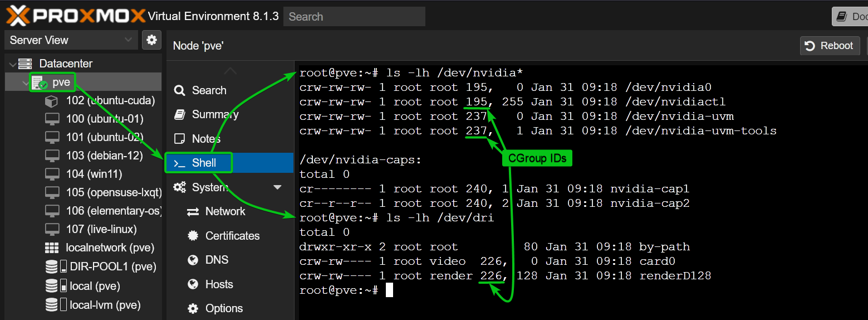Click the Notes page icon

[x=179, y=139]
